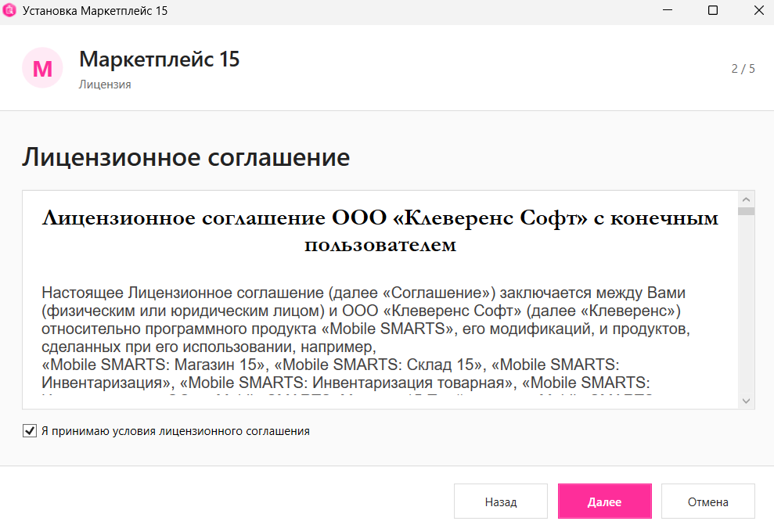Close the installer window

pos(759,10)
